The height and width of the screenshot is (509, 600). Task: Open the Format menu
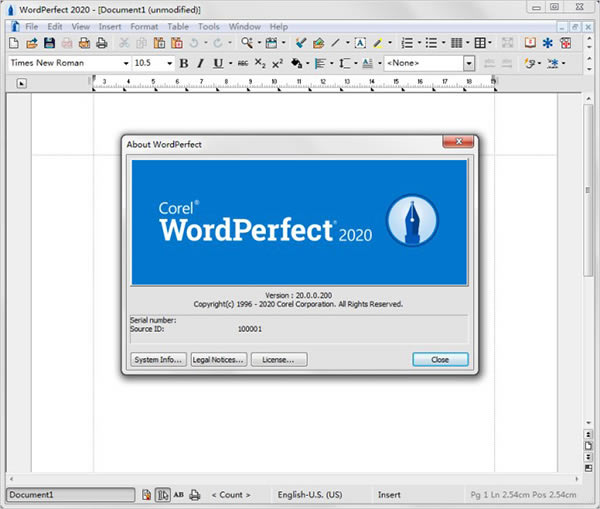143,25
